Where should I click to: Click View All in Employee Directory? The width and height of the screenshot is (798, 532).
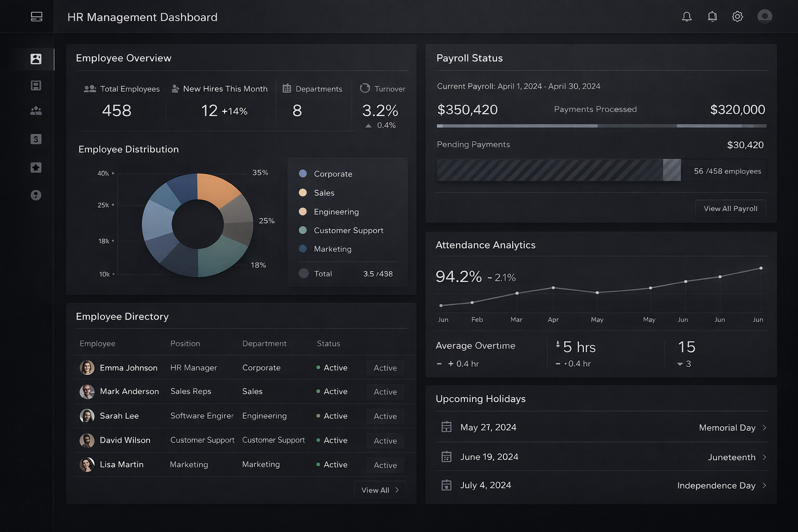point(380,490)
